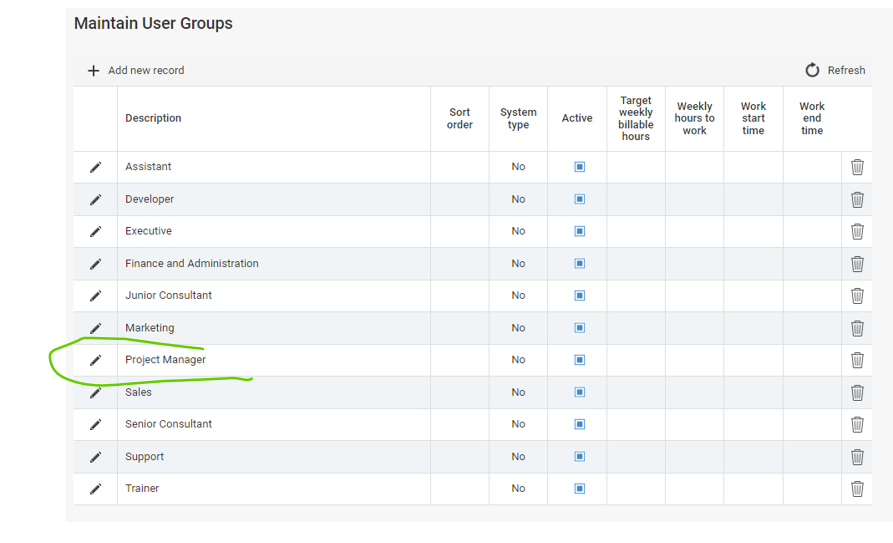893x543 pixels.
Task: Edit the Marketing row with pencil icon
Action: pyautogui.click(x=96, y=328)
